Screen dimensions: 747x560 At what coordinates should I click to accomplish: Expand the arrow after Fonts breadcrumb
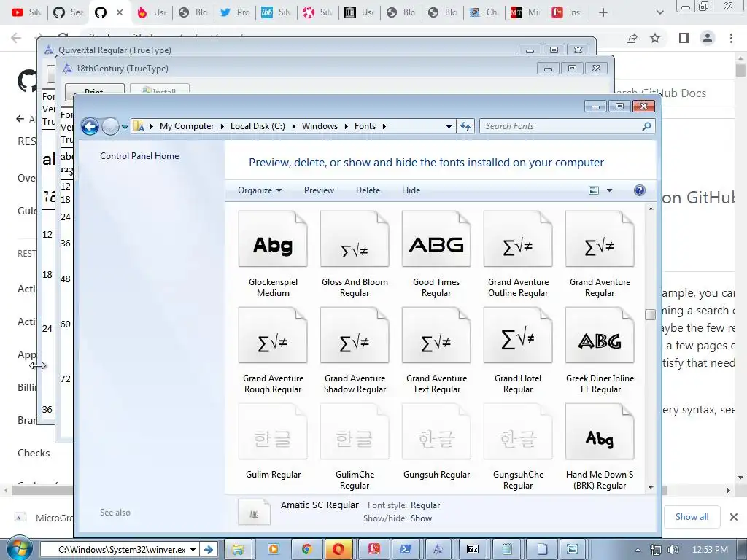click(x=384, y=126)
